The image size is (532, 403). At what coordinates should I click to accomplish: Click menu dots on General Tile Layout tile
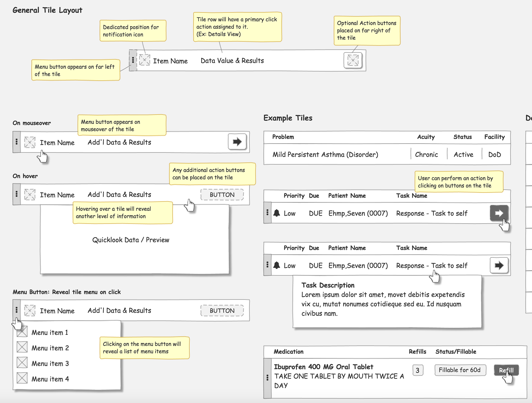(133, 60)
